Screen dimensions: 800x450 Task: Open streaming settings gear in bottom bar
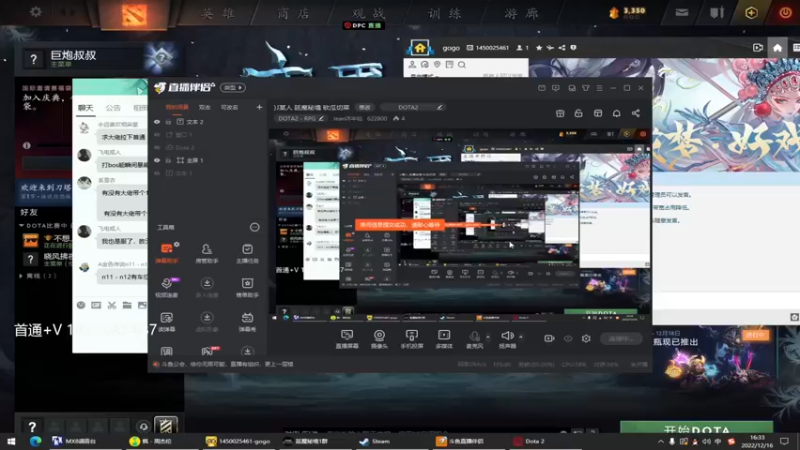586,338
